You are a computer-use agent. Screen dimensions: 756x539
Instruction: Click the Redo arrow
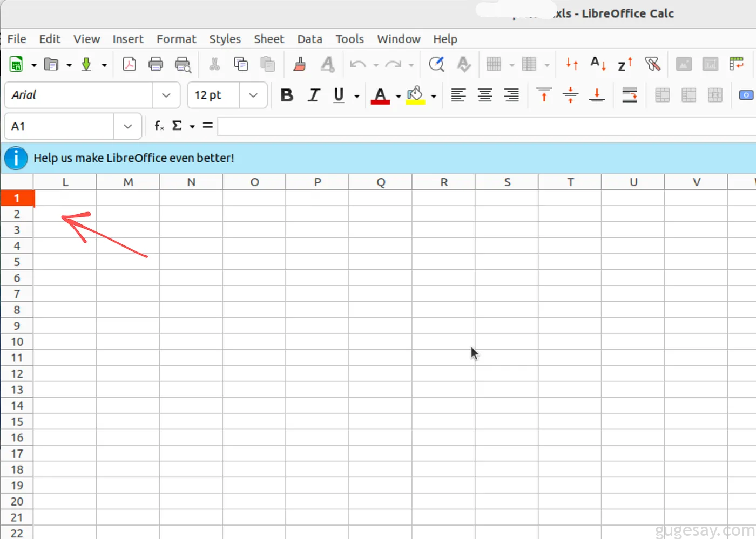click(x=393, y=65)
